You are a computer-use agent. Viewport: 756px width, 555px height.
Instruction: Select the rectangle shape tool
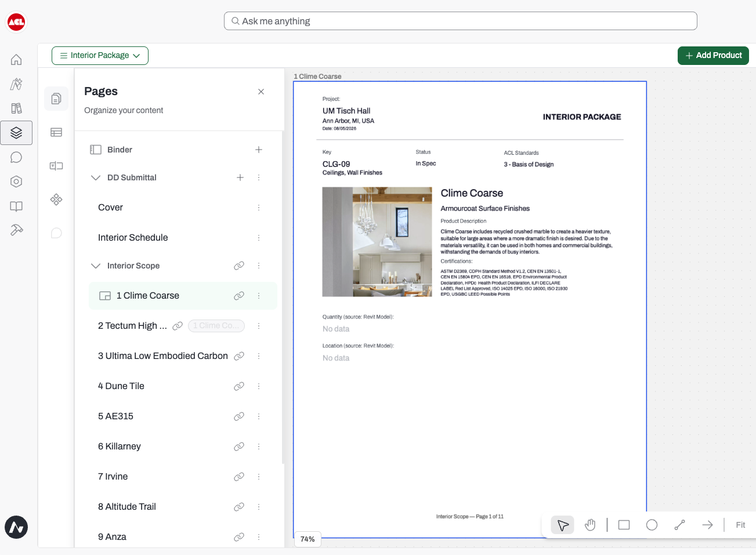click(x=624, y=525)
